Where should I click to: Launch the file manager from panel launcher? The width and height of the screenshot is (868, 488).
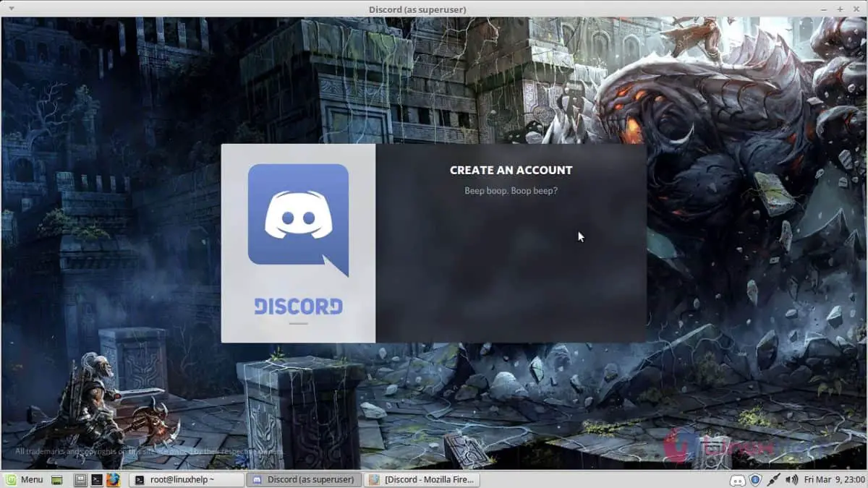pos(80,479)
